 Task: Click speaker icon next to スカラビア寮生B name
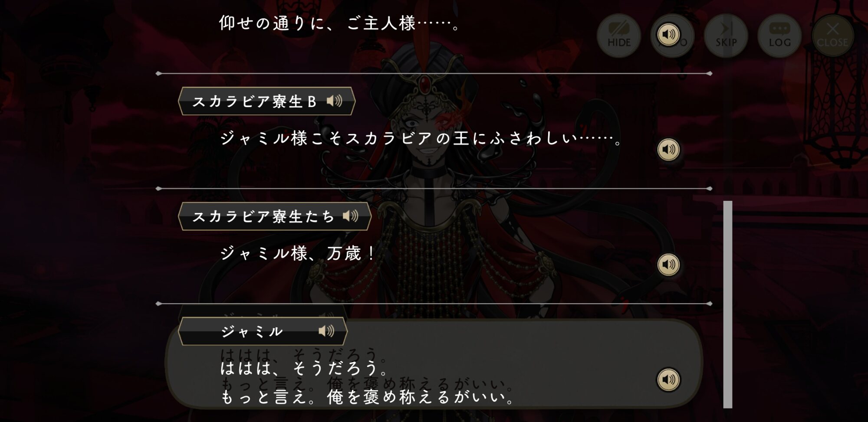coord(334,101)
